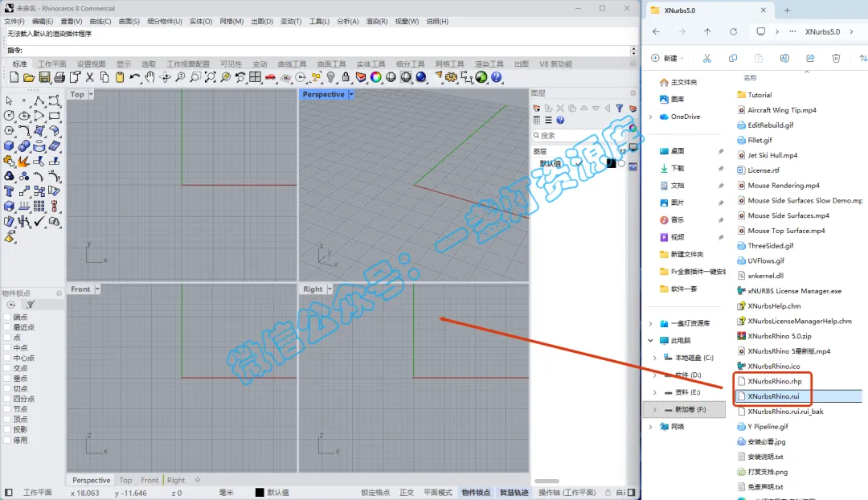Open the Right viewport title dropdown arrow
Viewport: 868px width, 500px height.
330,289
